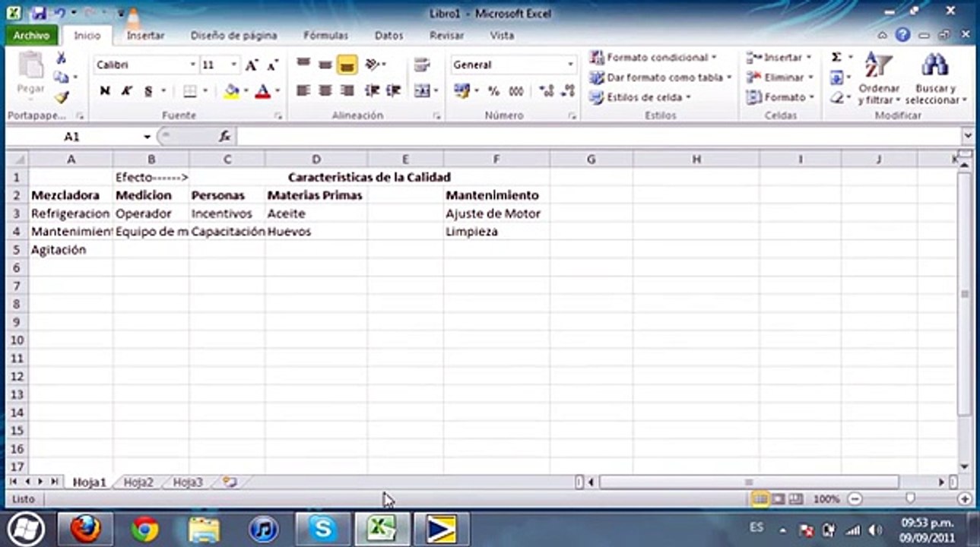Click the Pegar paste icon
The width and height of the screenshot is (980, 547).
pyautogui.click(x=31, y=65)
